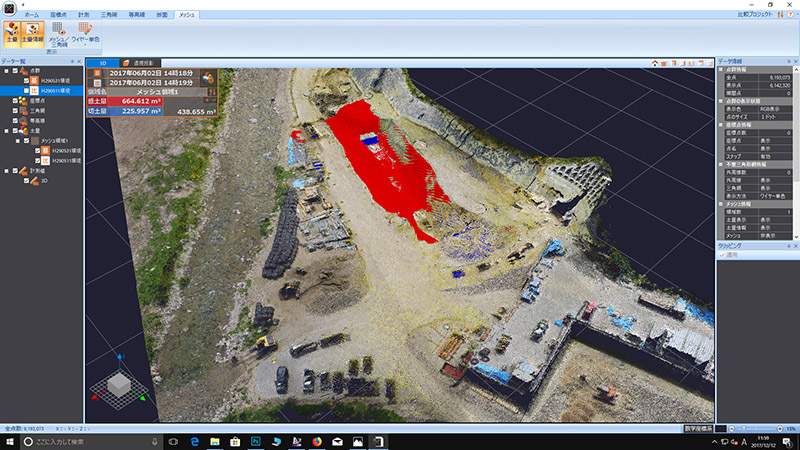Collapse the メッシュ領域1 tree node

tap(18, 141)
